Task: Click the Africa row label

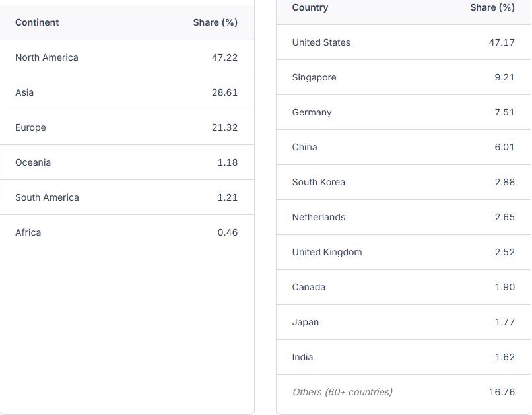Action: point(28,232)
